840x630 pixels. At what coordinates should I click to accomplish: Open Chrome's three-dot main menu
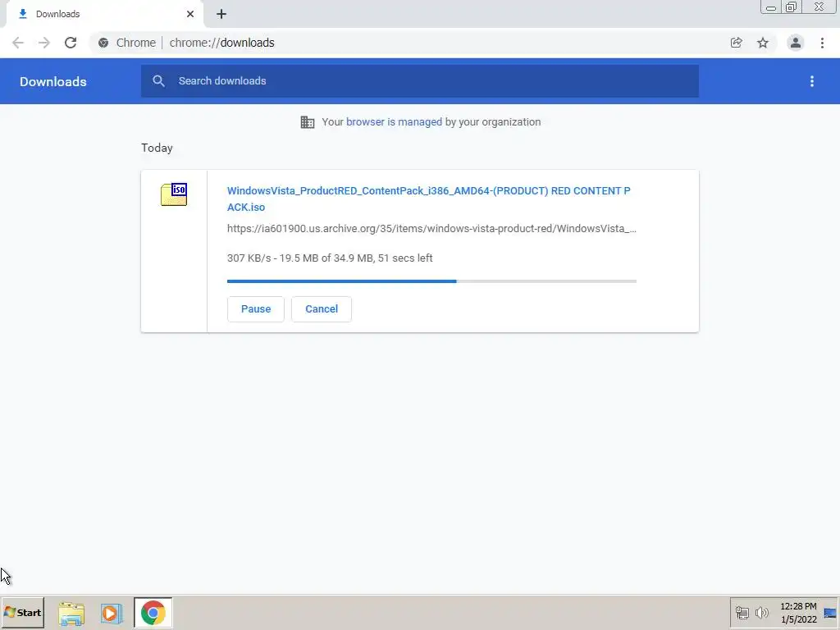pyautogui.click(x=822, y=43)
